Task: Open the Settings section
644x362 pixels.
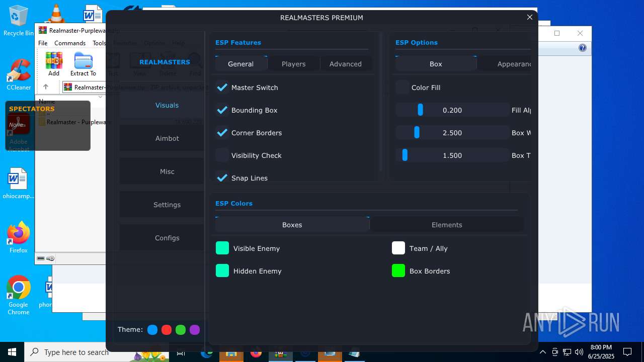Action: coord(162,205)
